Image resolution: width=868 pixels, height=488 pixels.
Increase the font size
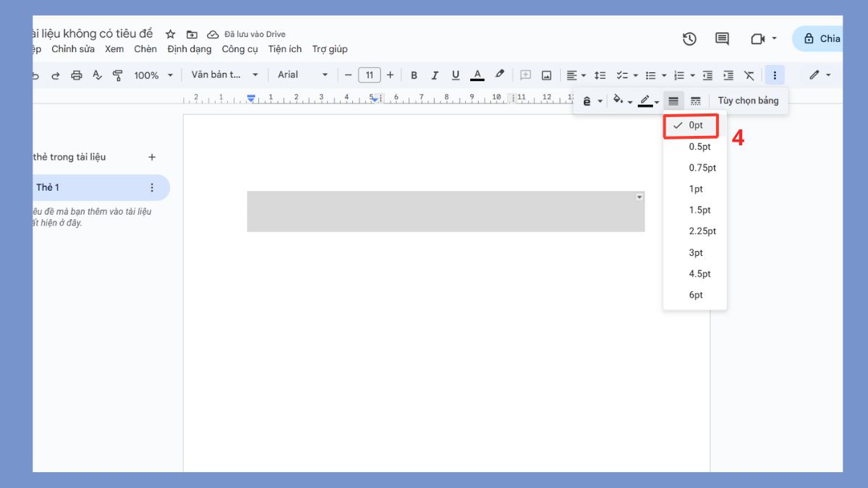pyautogui.click(x=391, y=75)
